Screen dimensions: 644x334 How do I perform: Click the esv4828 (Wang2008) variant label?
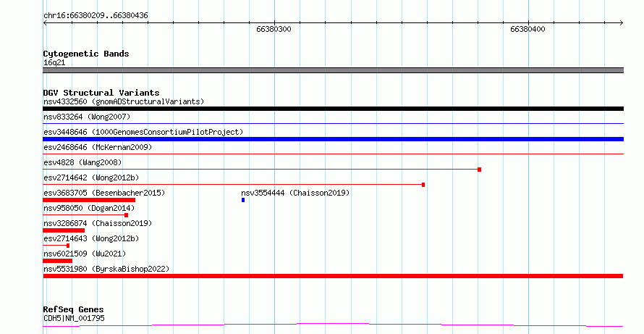(82, 162)
